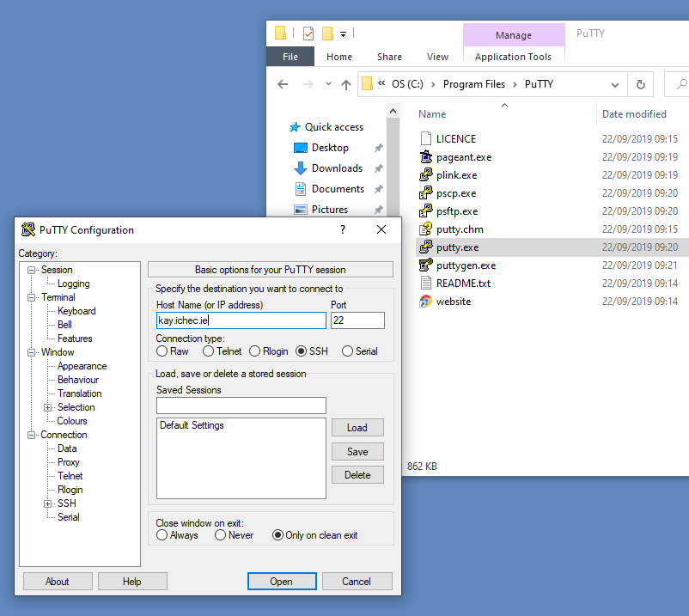Image resolution: width=689 pixels, height=616 pixels.
Task: Click the Documents icon in navigation pane
Action: pos(301,189)
